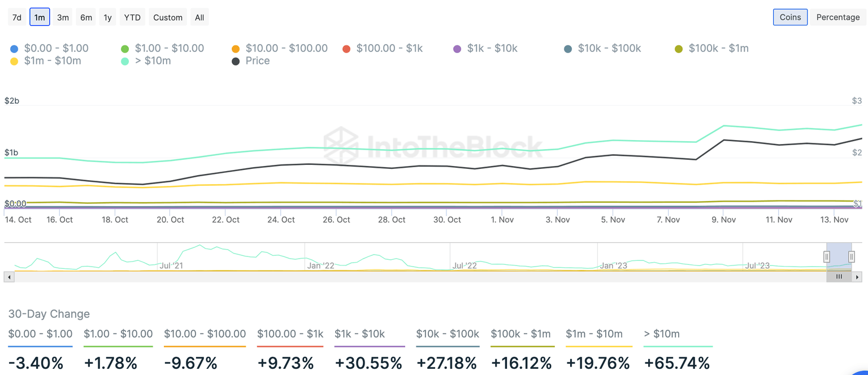Click the left handle of the timeline range selector

[x=827, y=256]
